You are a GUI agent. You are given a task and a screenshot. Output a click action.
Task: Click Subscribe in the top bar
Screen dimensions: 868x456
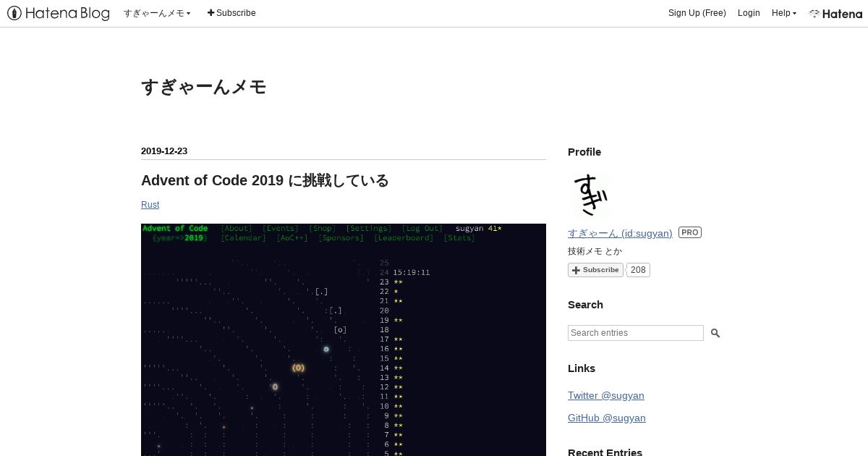231,13
